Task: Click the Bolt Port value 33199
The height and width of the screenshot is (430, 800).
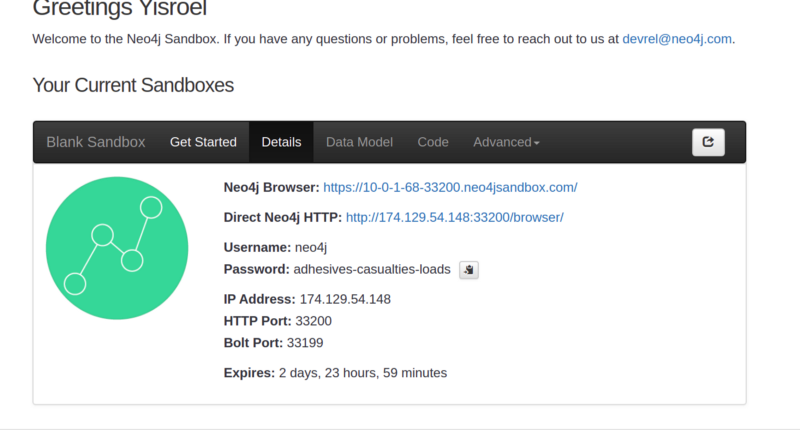Action: [305, 343]
